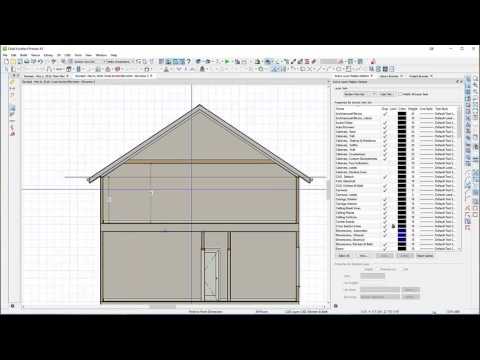Toggle display check for Cabinets, Base layer
This screenshot has height=360, width=480.
pyautogui.click(x=385, y=132)
